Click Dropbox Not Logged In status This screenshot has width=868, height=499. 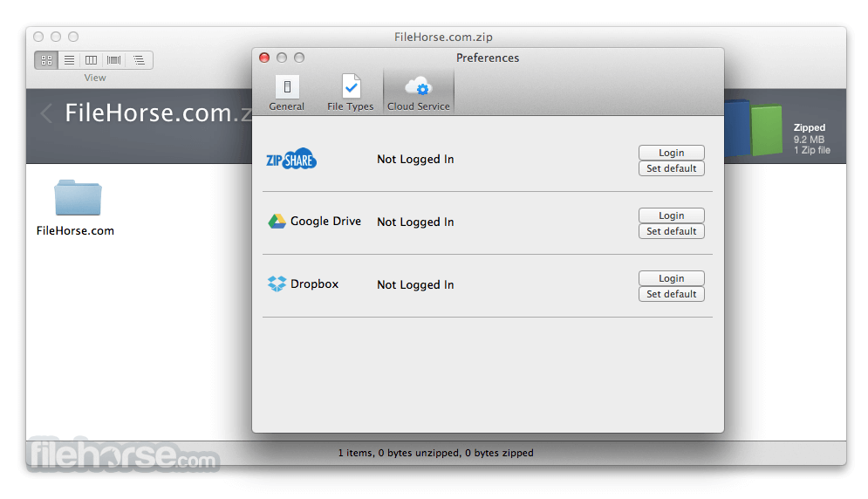click(415, 284)
